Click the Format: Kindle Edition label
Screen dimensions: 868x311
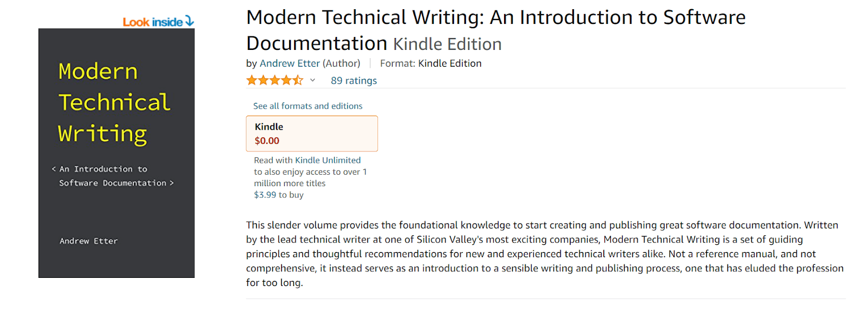tap(431, 64)
